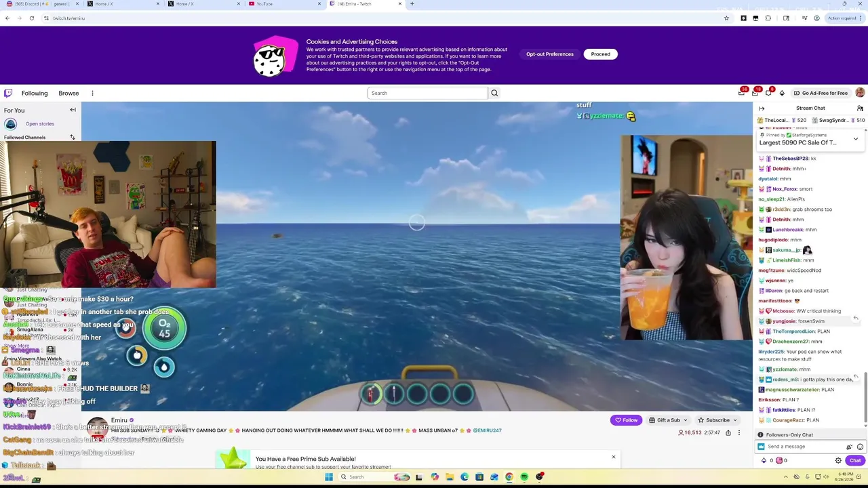Open the stream more-options vertical dots
The width and height of the screenshot is (868, 488).
tap(739, 432)
